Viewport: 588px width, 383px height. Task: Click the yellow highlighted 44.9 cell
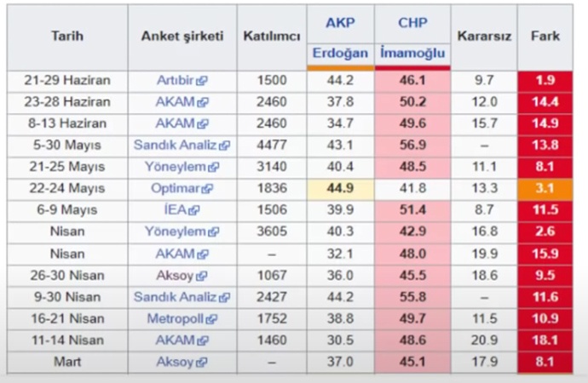pos(340,189)
